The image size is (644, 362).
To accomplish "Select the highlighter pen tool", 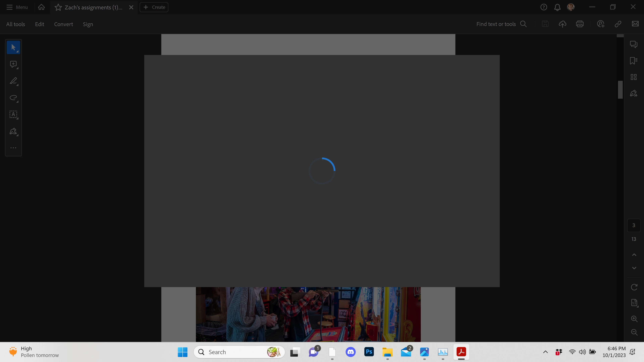I will [13, 81].
